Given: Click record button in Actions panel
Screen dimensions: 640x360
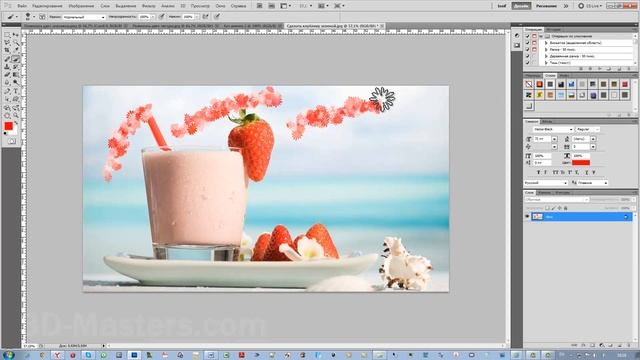Looking at the screenshot, I should [590, 69].
